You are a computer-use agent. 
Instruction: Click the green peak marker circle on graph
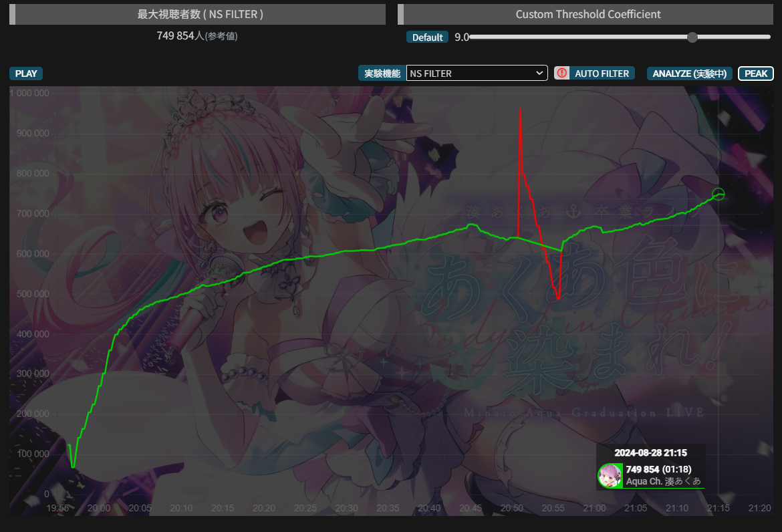[718, 194]
